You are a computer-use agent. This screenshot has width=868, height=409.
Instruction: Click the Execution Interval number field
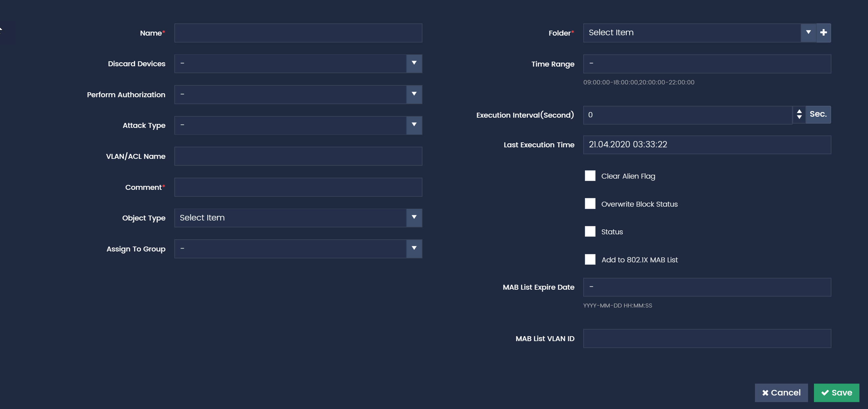pyautogui.click(x=687, y=115)
